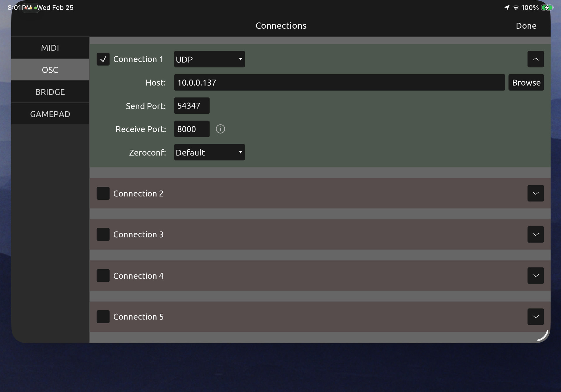The width and height of the screenshot is (561, 392).
Task: Click the Browse button for hosts
Action: (526, 83)
